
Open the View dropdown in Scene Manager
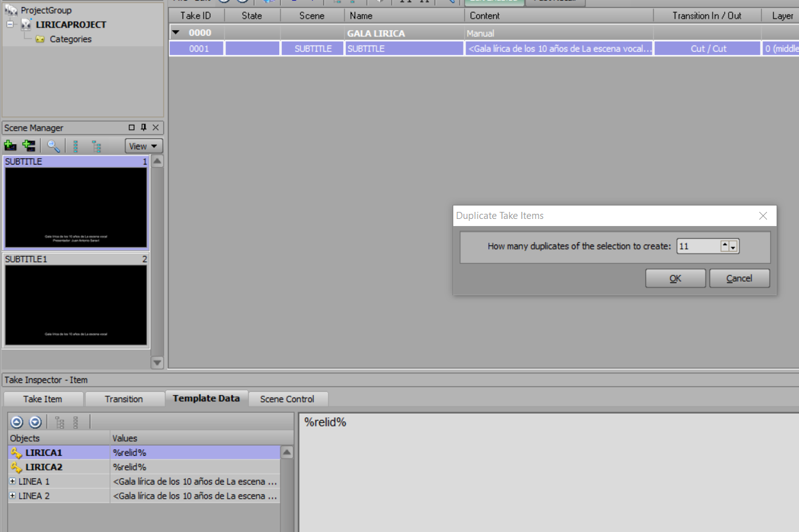click(x=144, y=146)
